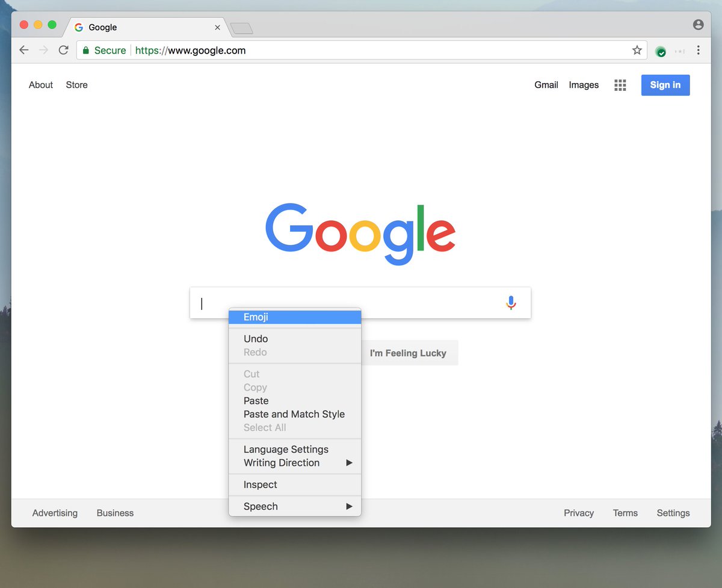
Task: Visit the Store link
Action: pos(77,85)
